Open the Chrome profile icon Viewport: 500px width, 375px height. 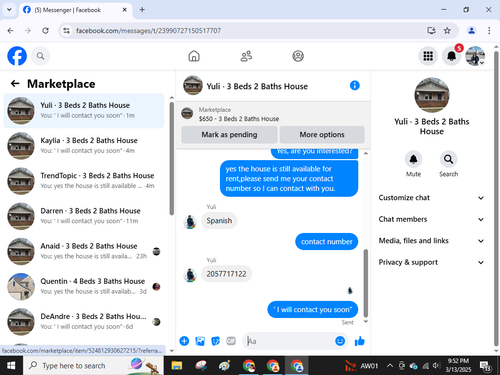[471, 31]
